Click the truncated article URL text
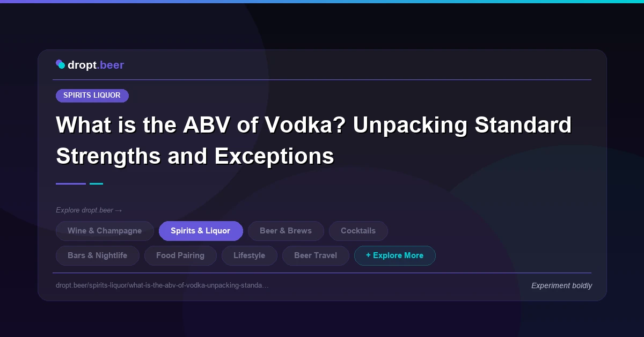 pos(162,285)
